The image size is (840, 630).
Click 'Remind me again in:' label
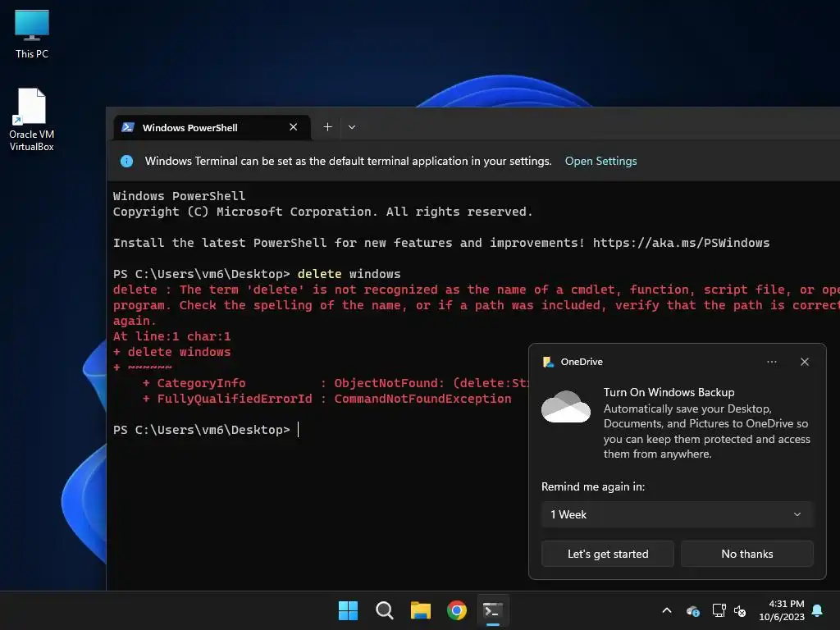pos(593,486)
